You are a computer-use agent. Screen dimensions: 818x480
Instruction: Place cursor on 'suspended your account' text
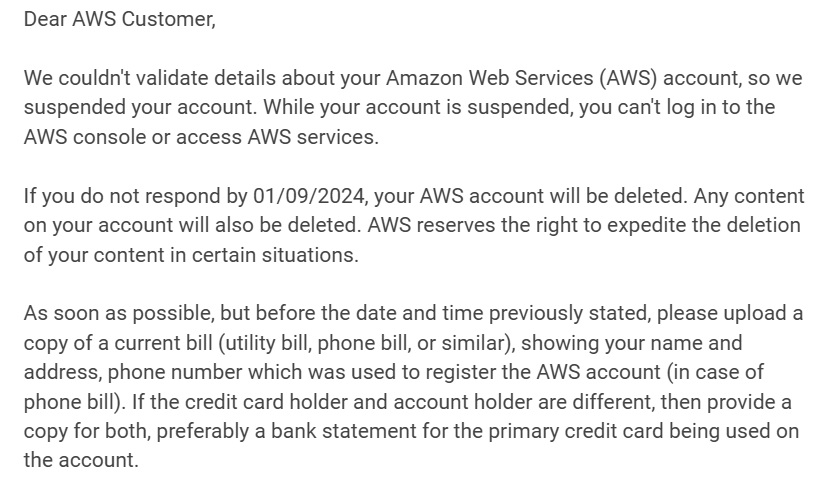140,107
